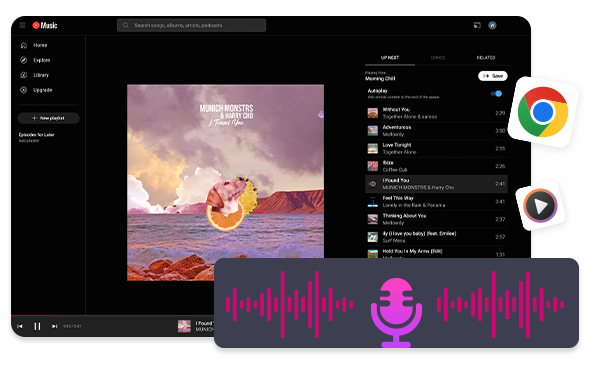Click the Google Chrome logo badge
Viewport: 595px width, 381px height.
(x=543, y=112)
